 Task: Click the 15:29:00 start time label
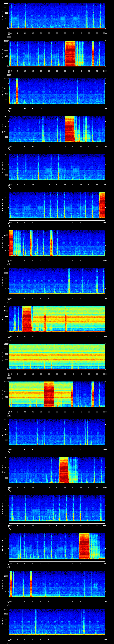[9, 298]
